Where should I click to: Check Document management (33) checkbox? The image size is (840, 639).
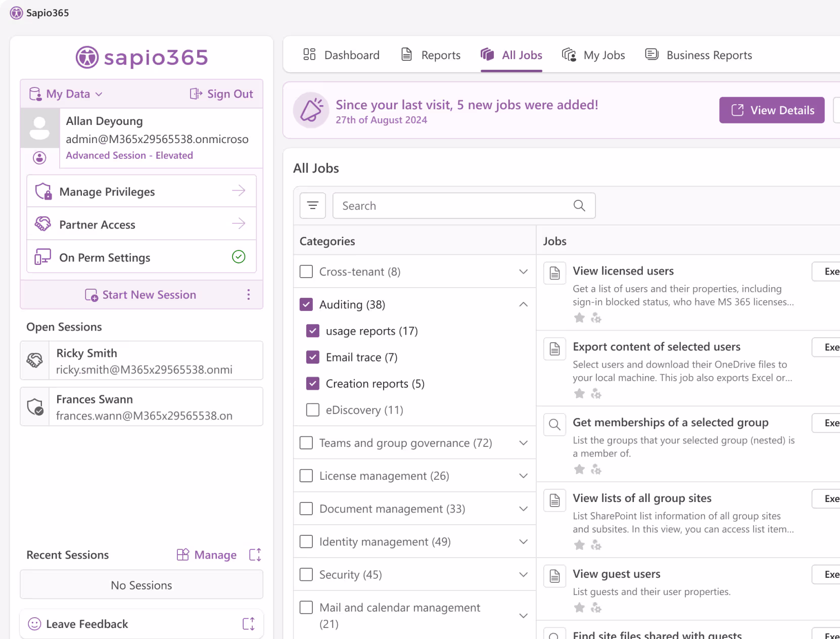pos(306,509)
